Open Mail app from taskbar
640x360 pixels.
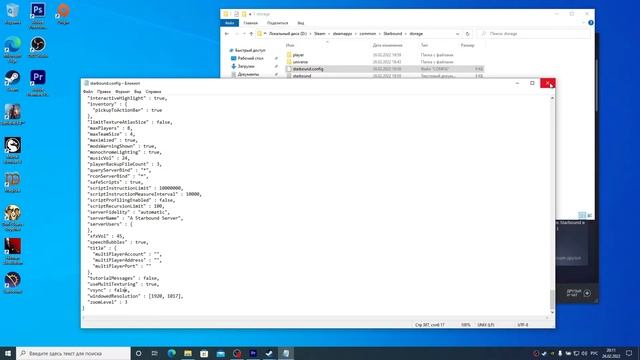pos(220,353)
